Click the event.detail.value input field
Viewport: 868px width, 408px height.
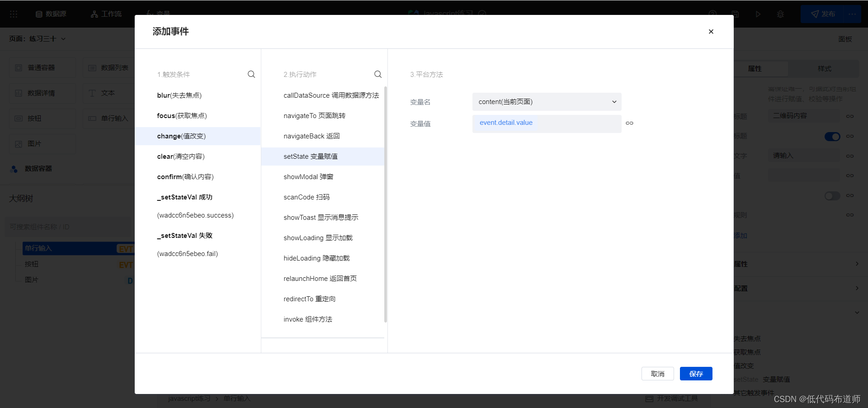[547, 123]
